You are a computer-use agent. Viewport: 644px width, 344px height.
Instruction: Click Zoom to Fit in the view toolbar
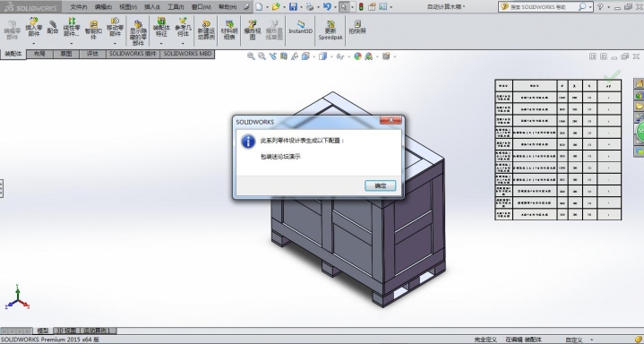251,56
